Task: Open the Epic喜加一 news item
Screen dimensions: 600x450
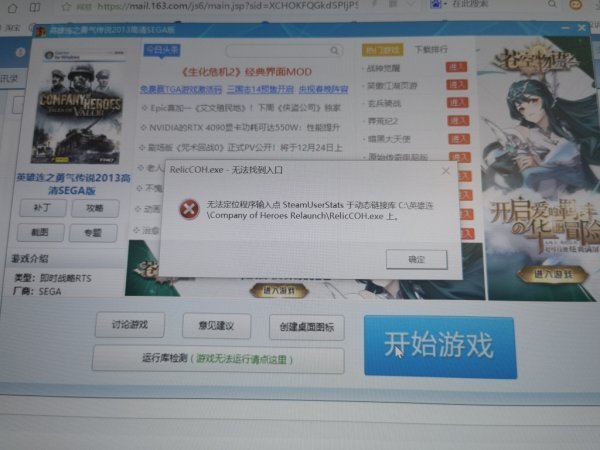Action: click(x=241, y=108)
